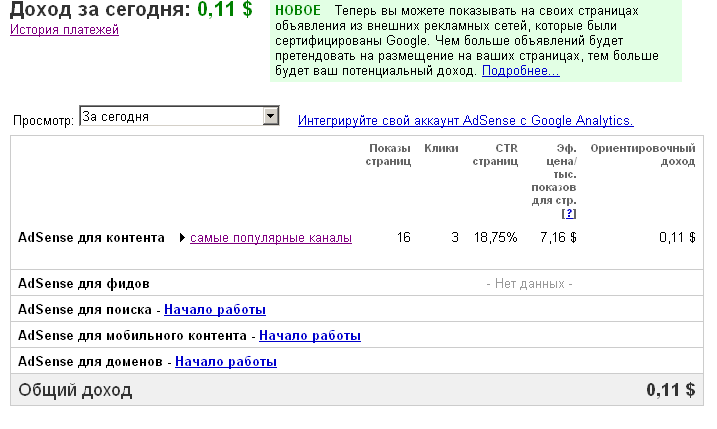717x429 pixels.
Task: Expand the triangle before самые популярные каналы
Action: (x=182, y=238)
